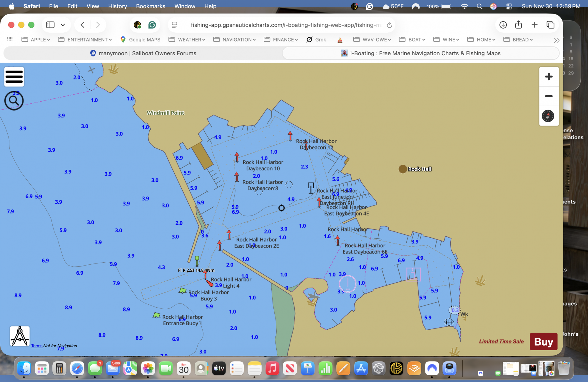The height and width of the screenshot is (382, 588).
Task: Switch to the manymoon Sailboat Owners Forums tab
Action: pyautogui.click(x=143, y=53)
